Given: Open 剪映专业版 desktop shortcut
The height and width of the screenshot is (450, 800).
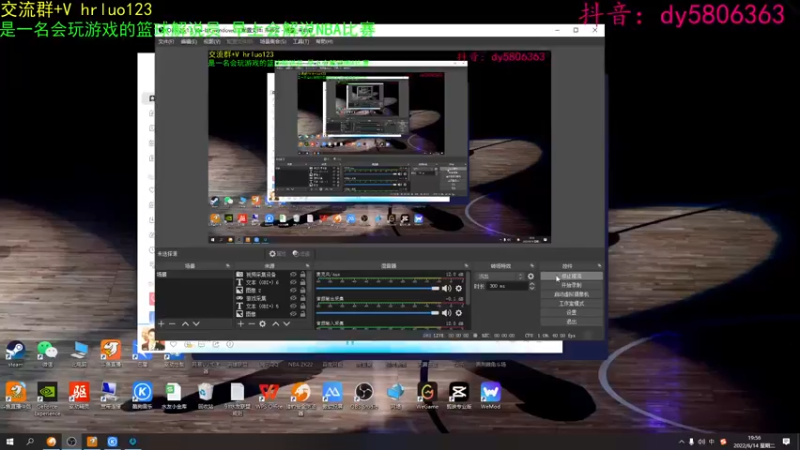Looking at the screenshot, I should click(x=459, y=396).
